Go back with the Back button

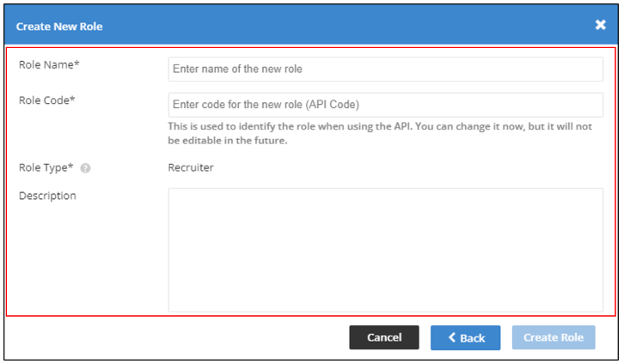click(x=465, y=337)
